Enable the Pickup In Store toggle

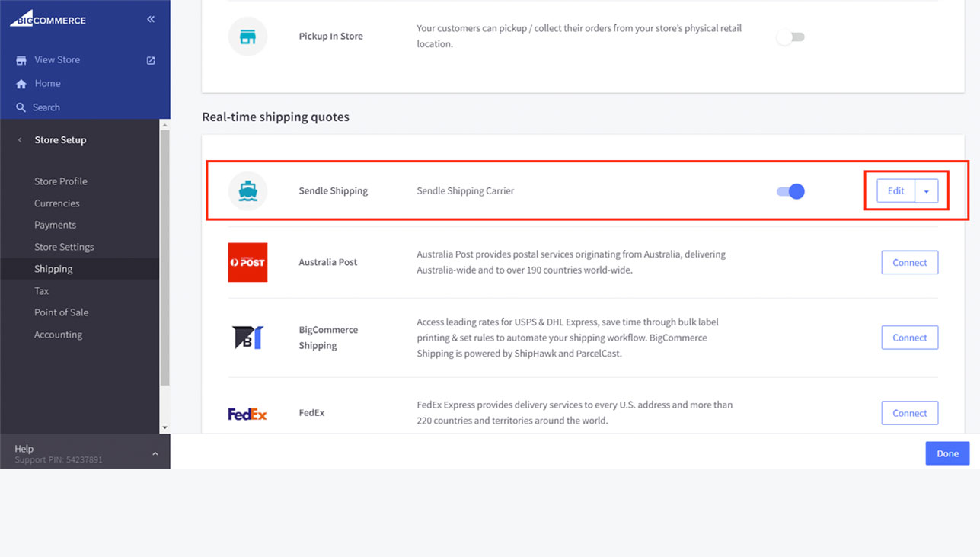coord(790,37)
